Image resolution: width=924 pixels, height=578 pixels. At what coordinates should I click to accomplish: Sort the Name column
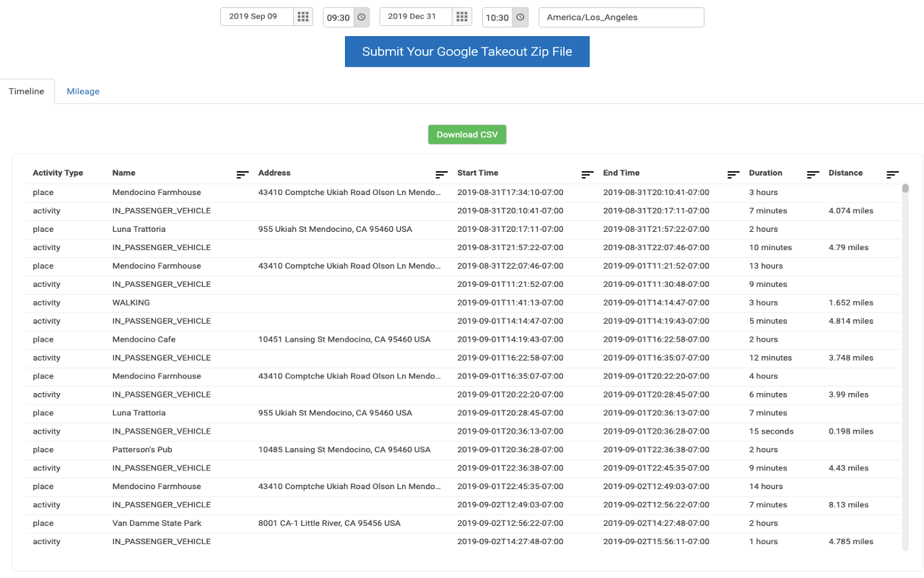242,174
